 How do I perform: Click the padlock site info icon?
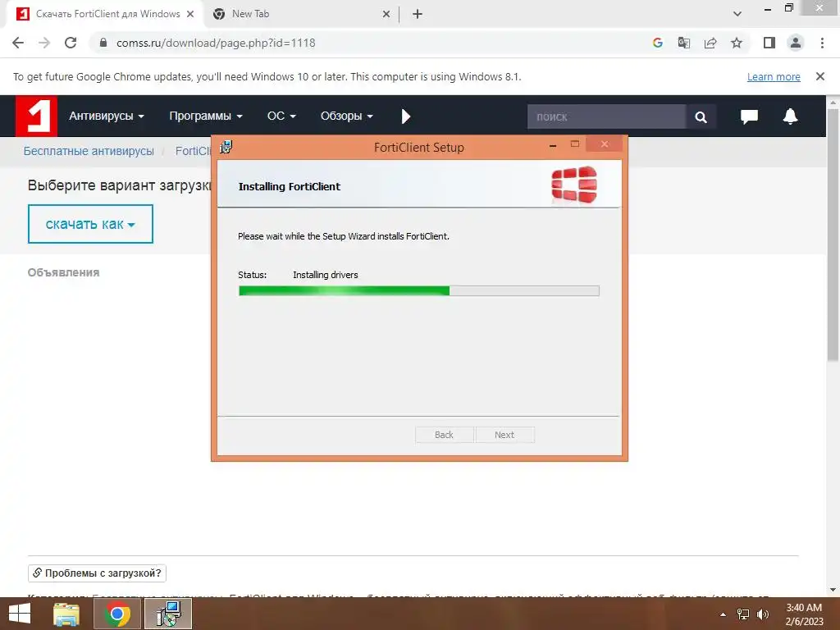click(x=103, y=43)
